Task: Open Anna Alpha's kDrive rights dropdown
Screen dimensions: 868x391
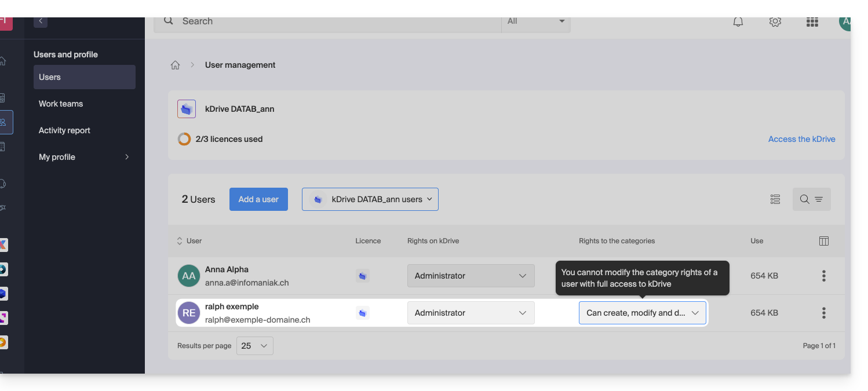Action: point(471,276)
